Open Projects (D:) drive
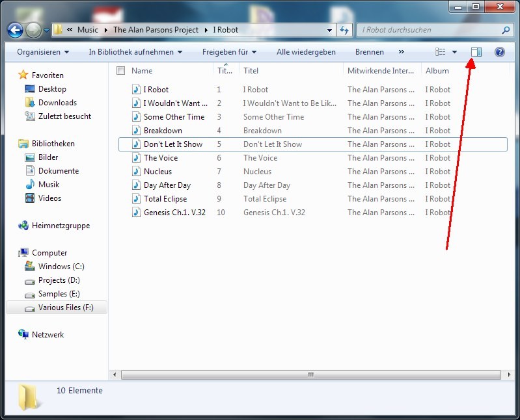The width and height of the screenshot is (520, 420). click(53, 280)
